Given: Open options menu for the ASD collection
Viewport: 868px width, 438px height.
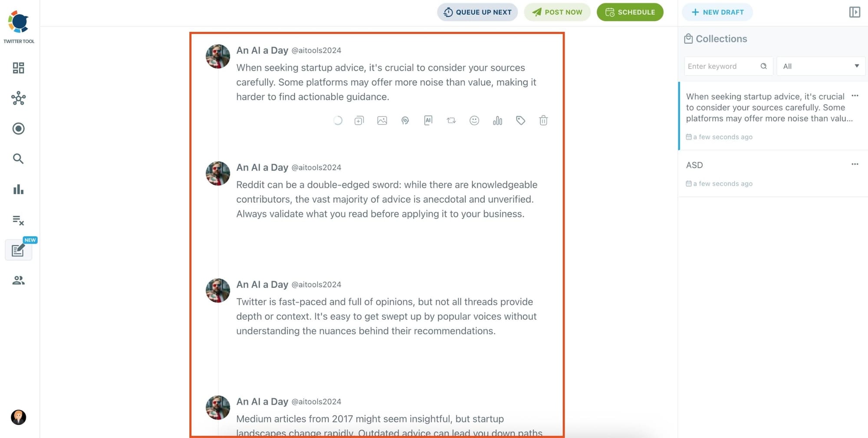Looking at the screenshot, I should [x=855, y=164].
